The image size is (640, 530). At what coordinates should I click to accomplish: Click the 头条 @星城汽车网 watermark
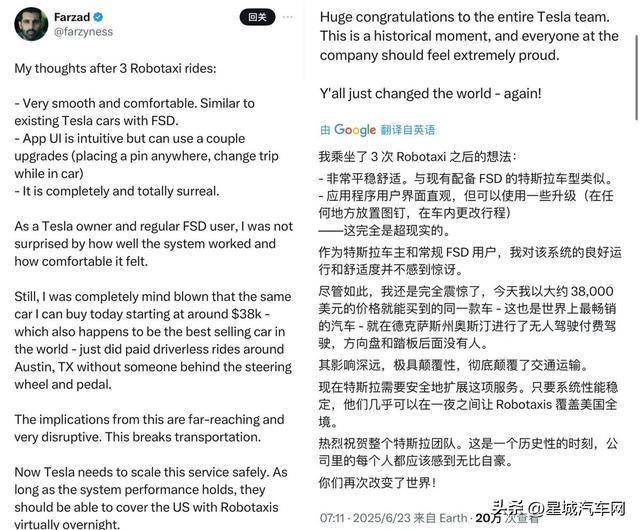558,509
